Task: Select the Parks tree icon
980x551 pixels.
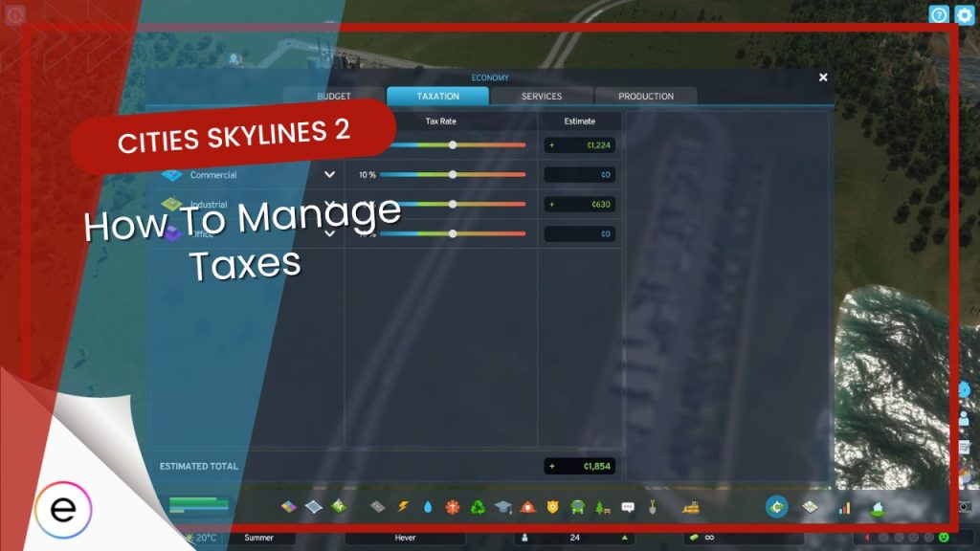Action: pyautogui.click(x=602, y=507)
